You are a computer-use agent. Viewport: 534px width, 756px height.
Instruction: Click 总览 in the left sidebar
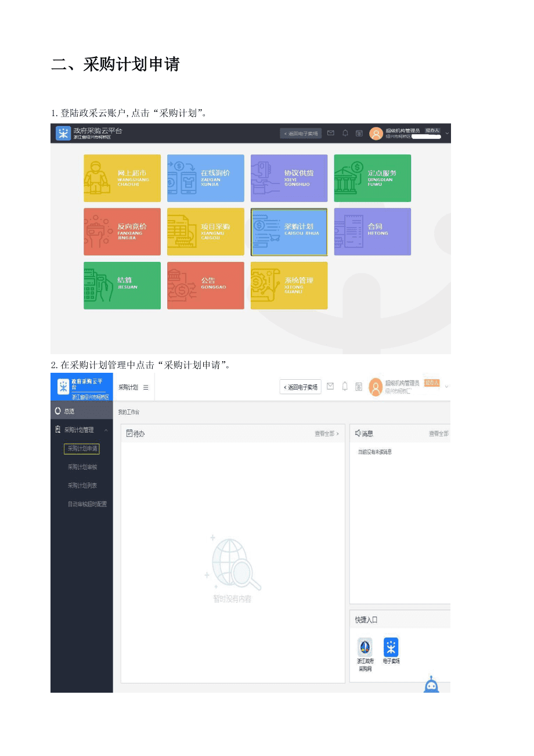pos(69,411)
